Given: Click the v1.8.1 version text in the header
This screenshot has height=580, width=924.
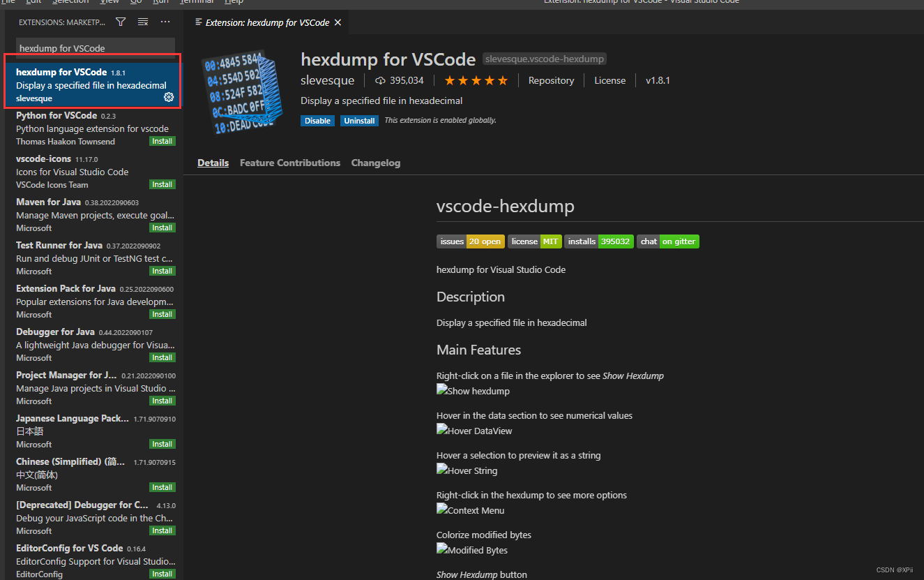Looking at the screenshot, I should pos(658,81).
